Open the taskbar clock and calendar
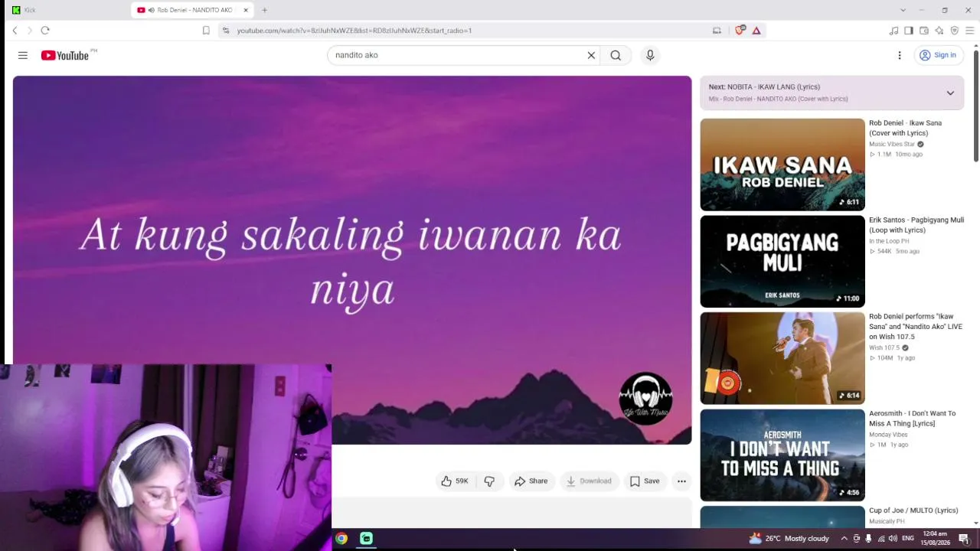This screenshot has height=551, width=980. coord(935,539)
